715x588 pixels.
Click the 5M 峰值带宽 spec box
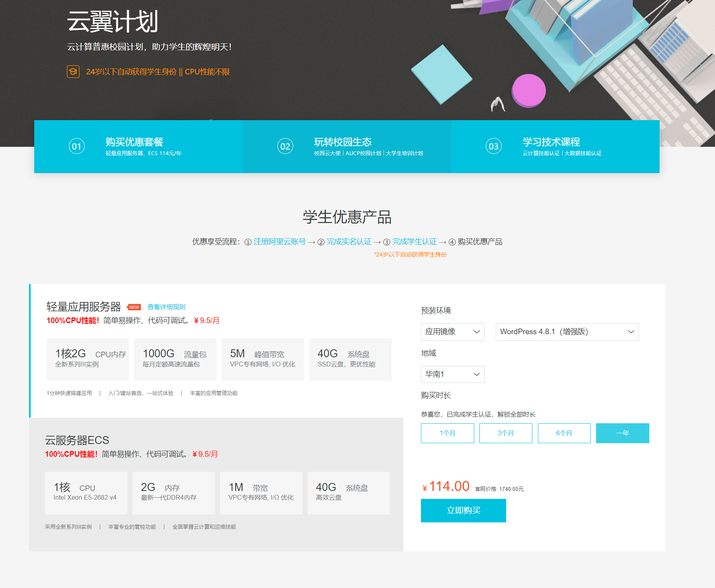point(263,359)
